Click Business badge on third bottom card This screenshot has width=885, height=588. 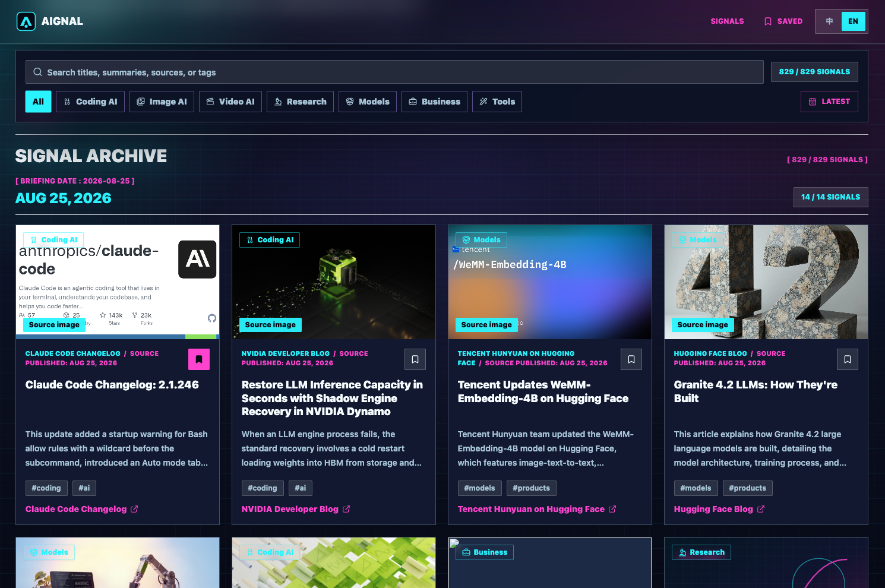pos(485,552)
